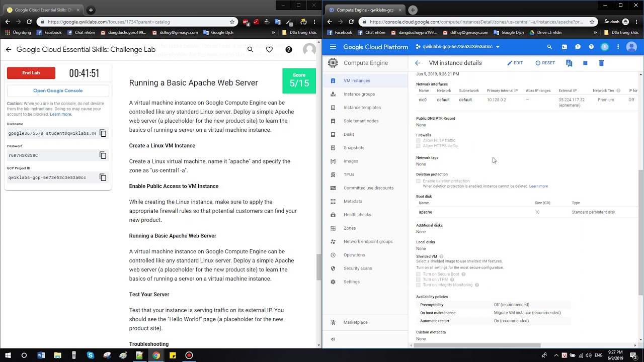Open the three-dot settings menu in console header
644x362 pixels.
(618, 47)
